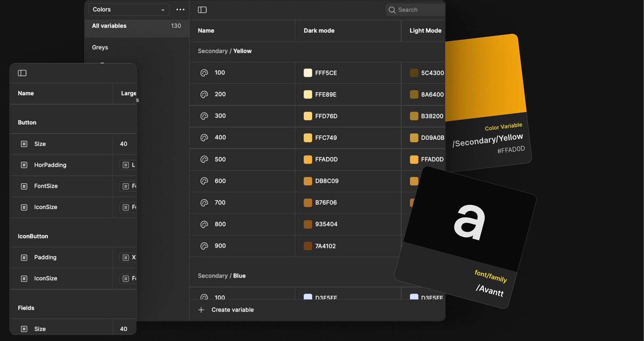Click number icon of Padding row

coord(24,258)
